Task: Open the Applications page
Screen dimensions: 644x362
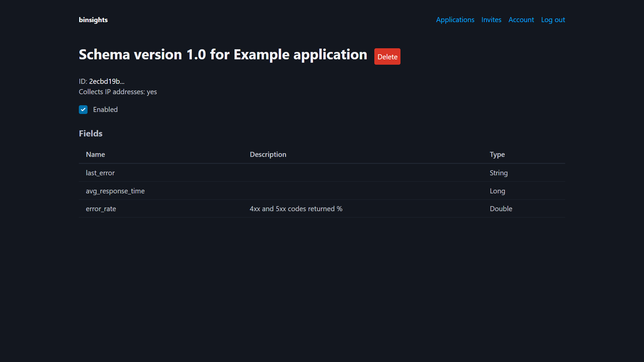Action: coord(455,20)
